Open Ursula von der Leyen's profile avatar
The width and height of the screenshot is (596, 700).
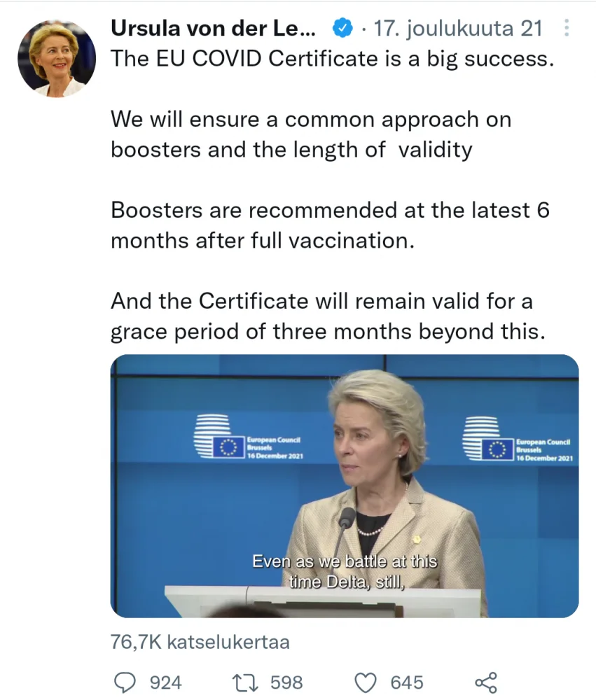tap(56, 59)
